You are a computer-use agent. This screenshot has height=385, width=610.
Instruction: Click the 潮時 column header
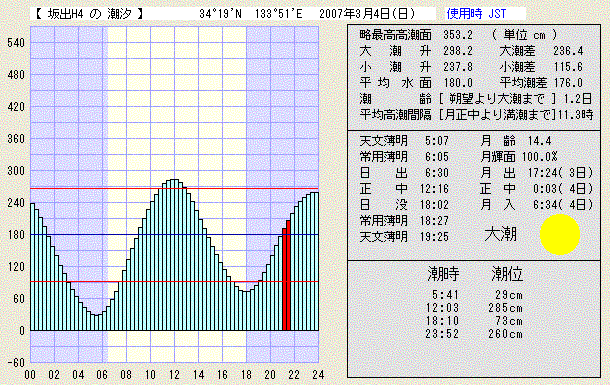pyautogui.click(x=443, y=274)
